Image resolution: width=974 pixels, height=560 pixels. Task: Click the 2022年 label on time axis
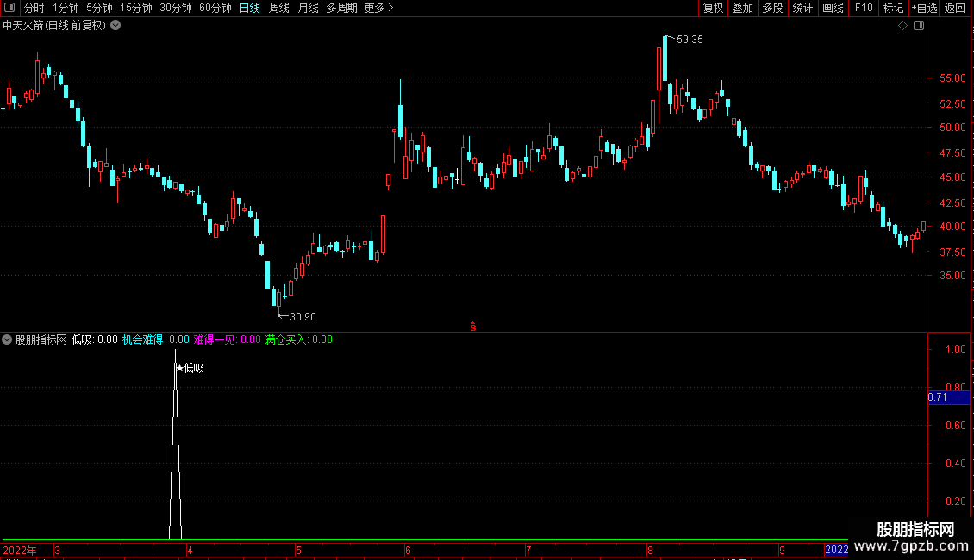pos(19,550)
